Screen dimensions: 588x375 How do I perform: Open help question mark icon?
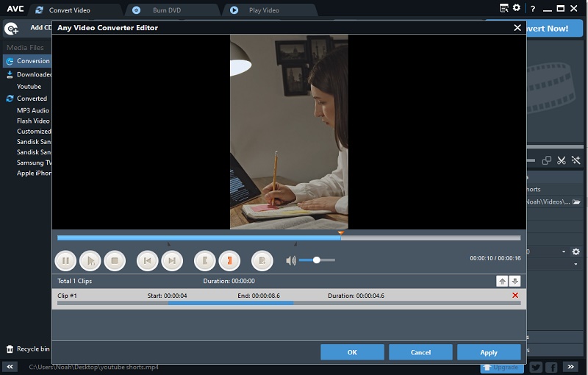tap(533, 8)
